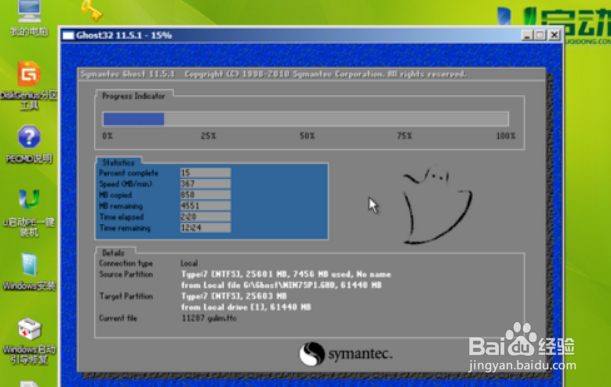Click the Progress Indicator label
Image resolution: width=611 pixels, height=387 pixels.
click(x=133, y=96)
